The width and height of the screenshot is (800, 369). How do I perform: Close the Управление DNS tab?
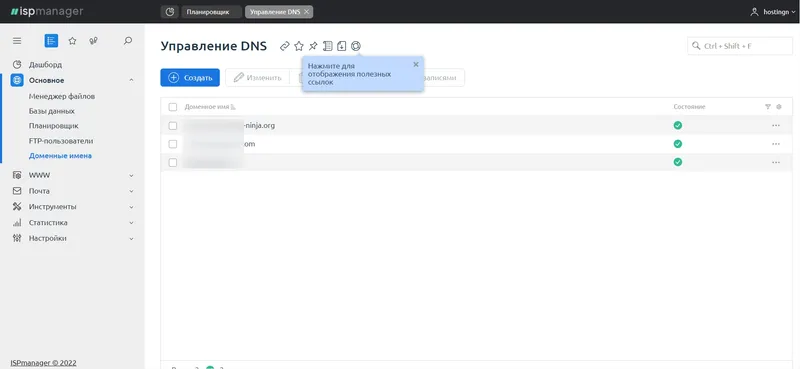[x=306, y=12]
